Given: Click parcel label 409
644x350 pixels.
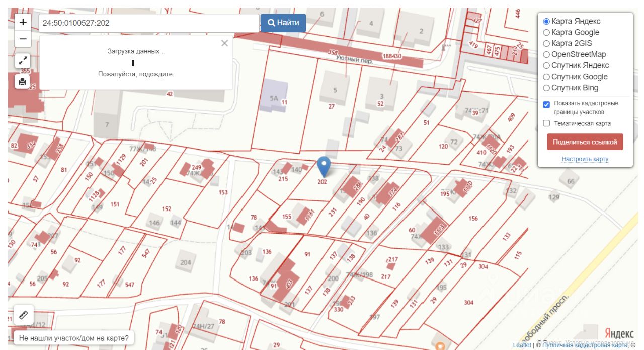Looking at the screenshot, I should (512, 118).
